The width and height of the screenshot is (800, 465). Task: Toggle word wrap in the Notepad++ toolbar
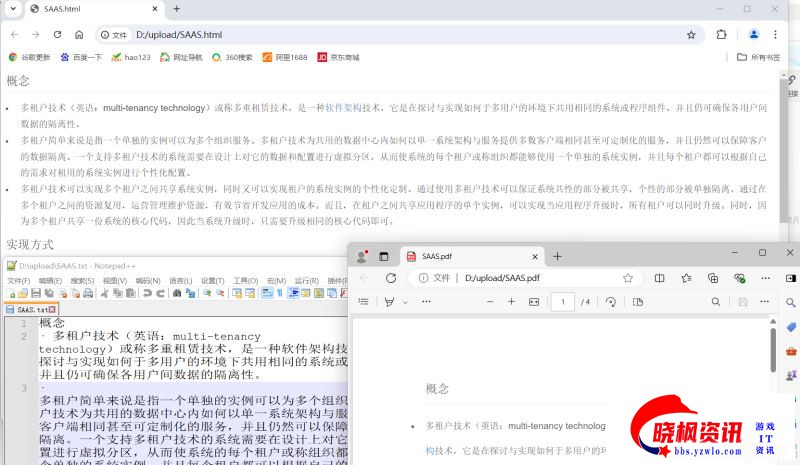point(267,293)
